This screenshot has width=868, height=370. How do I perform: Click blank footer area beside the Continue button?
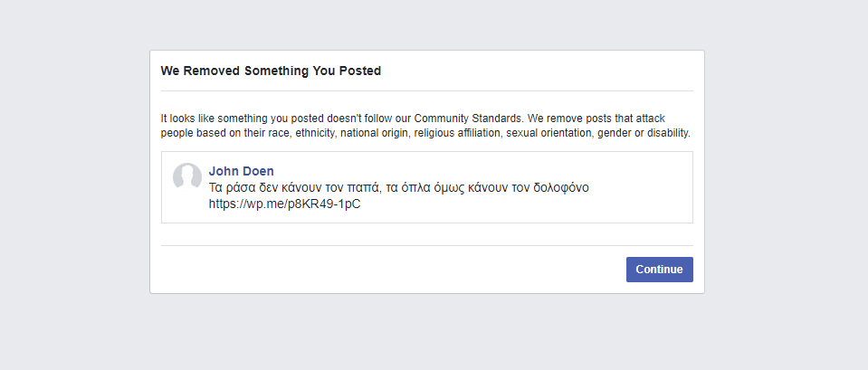click(x=387, y=270)
